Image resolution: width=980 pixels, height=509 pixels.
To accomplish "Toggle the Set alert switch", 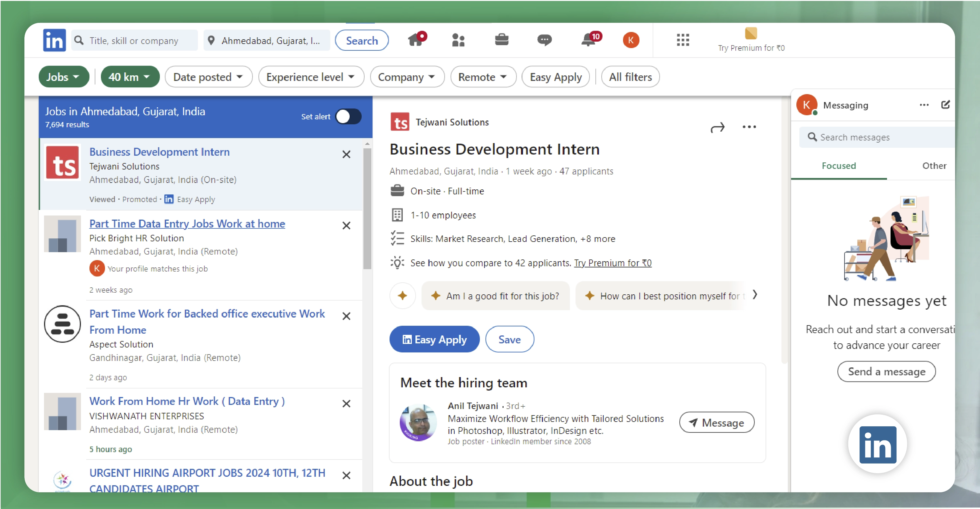I will [x=348, y=117].
